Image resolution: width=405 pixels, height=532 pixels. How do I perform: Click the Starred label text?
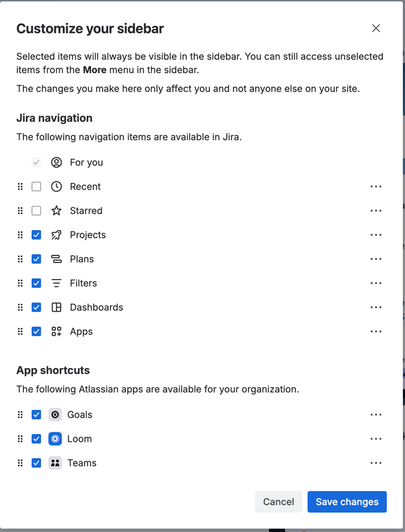point(86,211)
